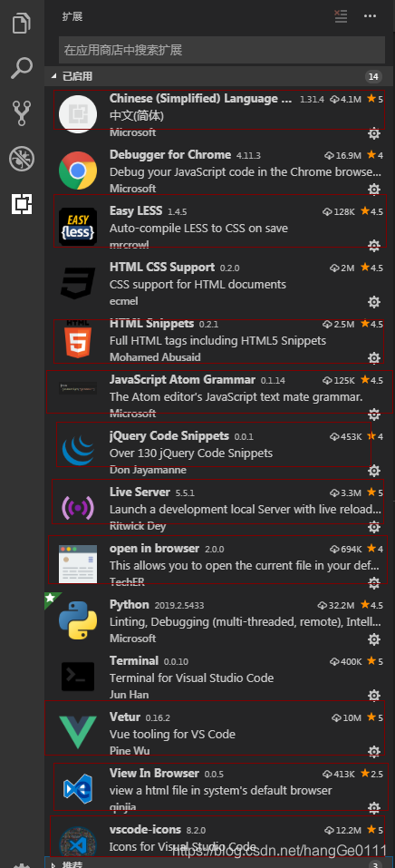
Task: Select the Debugger for Chrome title
Action: (x=170, y=154)
